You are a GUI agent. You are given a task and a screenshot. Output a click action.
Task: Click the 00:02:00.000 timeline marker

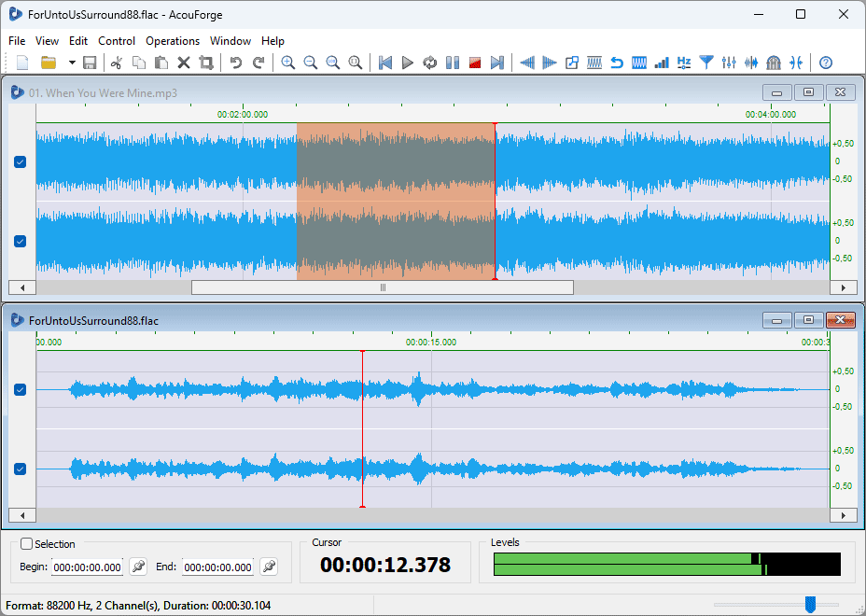pyautogui.click(x=243, y=115)
